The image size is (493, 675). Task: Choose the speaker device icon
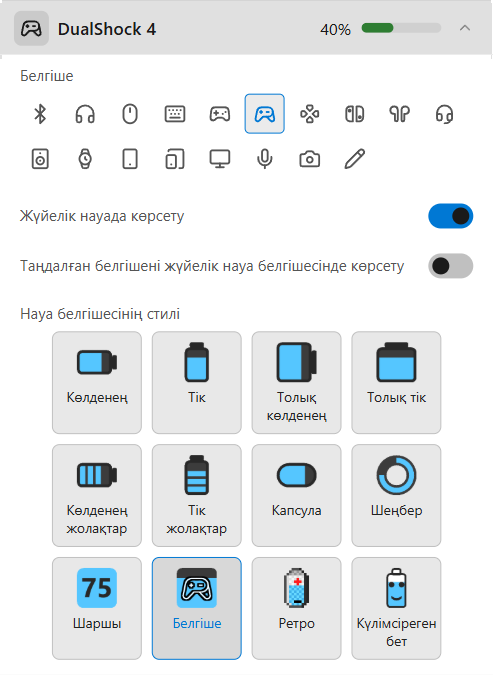pyautogui.click(x=40, y=159)
